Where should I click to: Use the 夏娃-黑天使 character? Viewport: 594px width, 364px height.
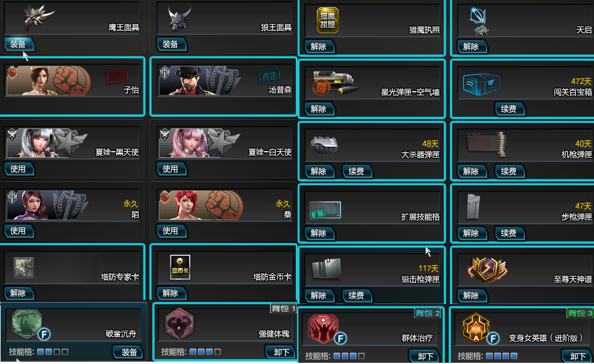coord(19,169)
